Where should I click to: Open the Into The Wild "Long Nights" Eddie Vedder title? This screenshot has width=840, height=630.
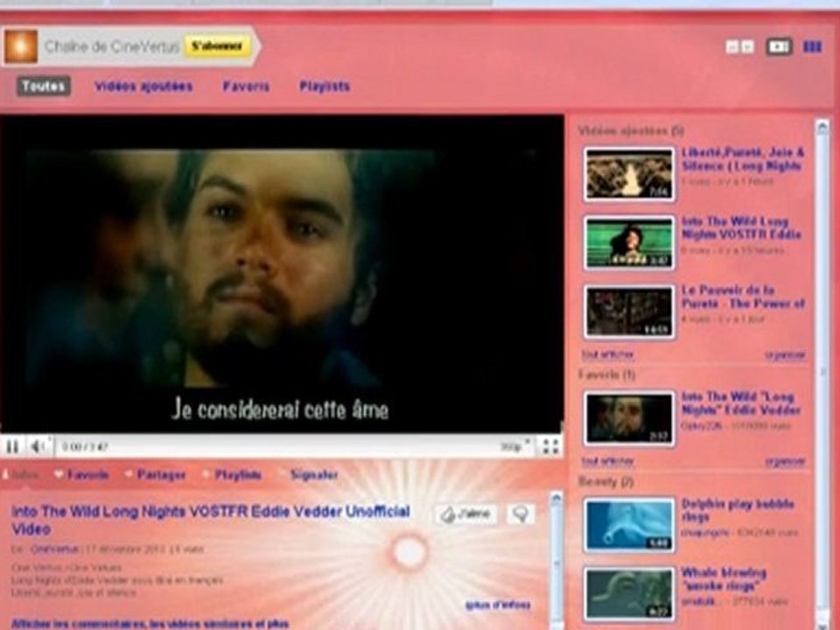point(741,403)
